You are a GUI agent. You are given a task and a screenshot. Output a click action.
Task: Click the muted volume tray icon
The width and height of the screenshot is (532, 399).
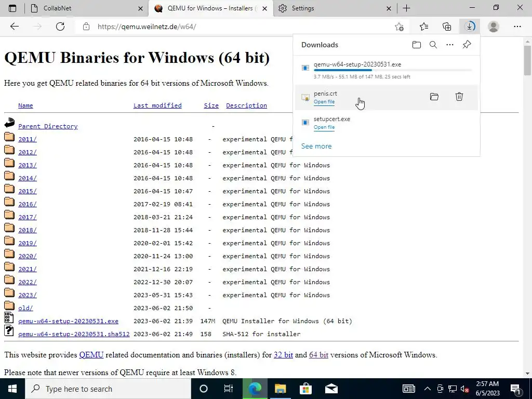tap(465, 389)
